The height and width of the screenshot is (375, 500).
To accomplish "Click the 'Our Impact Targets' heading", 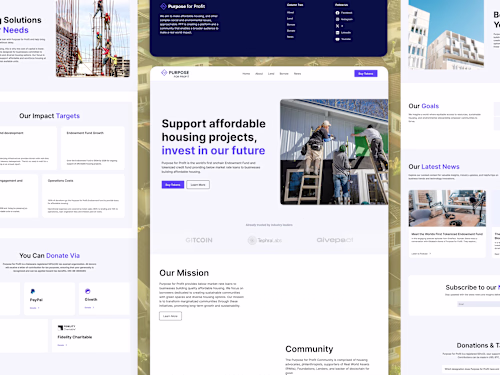I will (49, 116).
